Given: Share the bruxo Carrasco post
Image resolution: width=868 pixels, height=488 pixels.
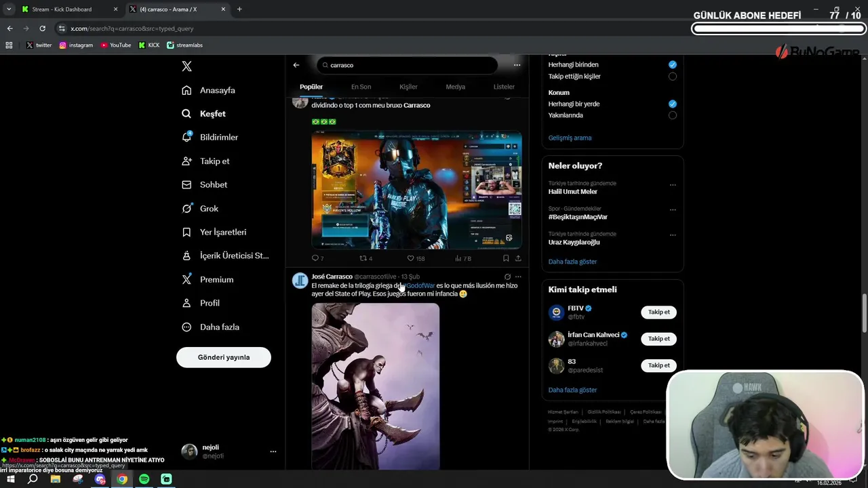Looking at the screenshot, I should click(x=518, y=258).
